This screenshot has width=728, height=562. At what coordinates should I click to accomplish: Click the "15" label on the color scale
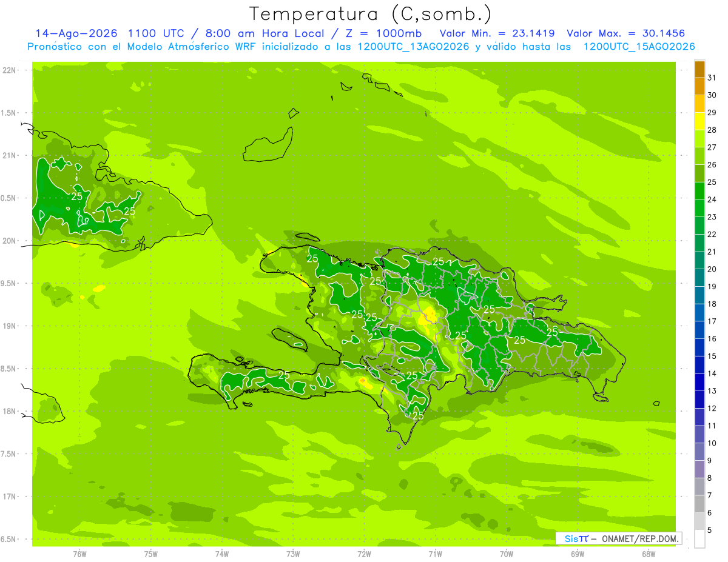(712, 356)
